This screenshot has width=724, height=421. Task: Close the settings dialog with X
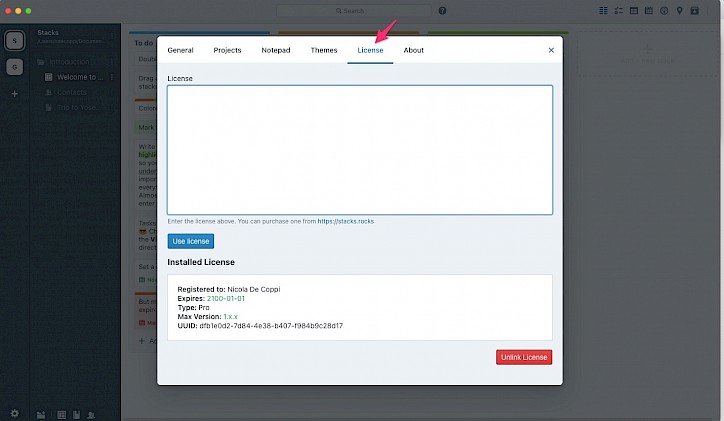pos(551,50)
